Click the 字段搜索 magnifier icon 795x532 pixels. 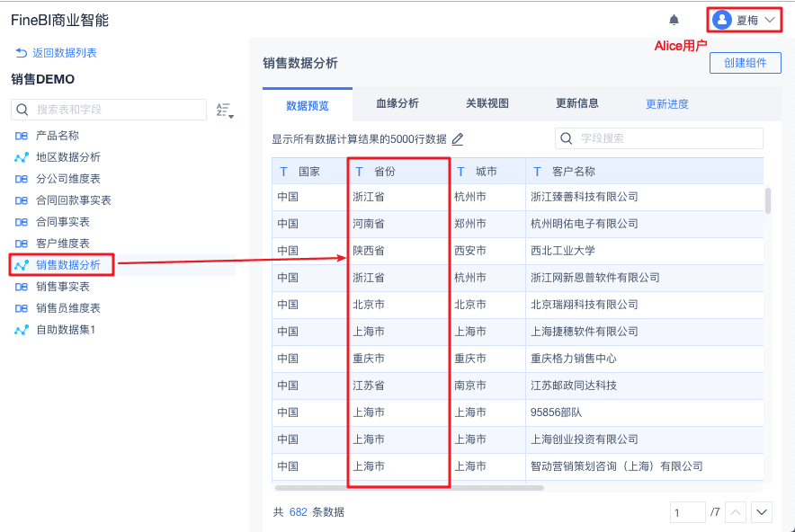pos(567,138)
